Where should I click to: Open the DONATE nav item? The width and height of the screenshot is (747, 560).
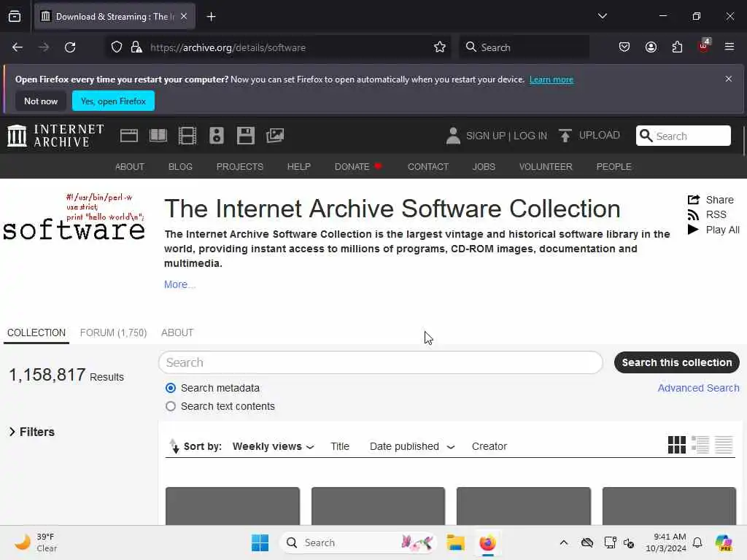coord(358,167)
